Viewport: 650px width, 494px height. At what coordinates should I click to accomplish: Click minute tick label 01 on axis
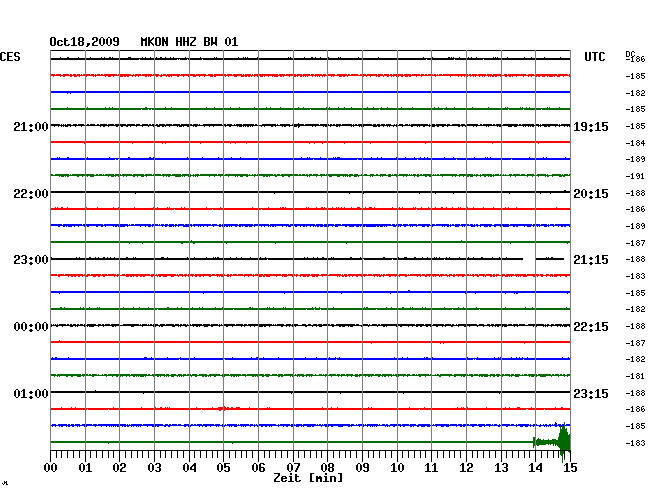pyautogui.click(x=85, y=467)
